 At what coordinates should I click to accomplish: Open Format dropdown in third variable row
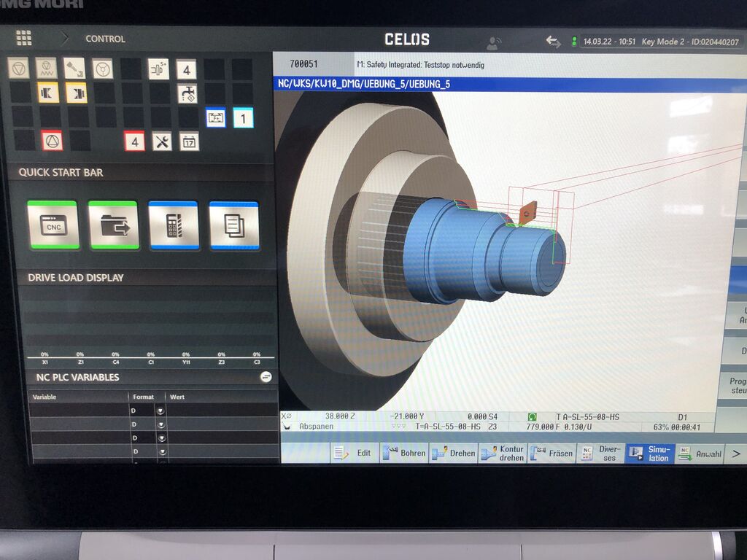tap(161, 438)
